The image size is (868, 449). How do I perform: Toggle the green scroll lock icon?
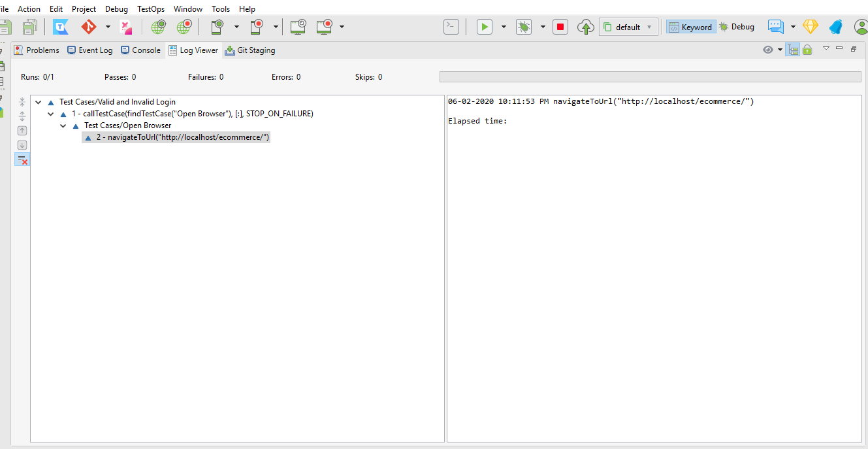[x=807, y=50]
